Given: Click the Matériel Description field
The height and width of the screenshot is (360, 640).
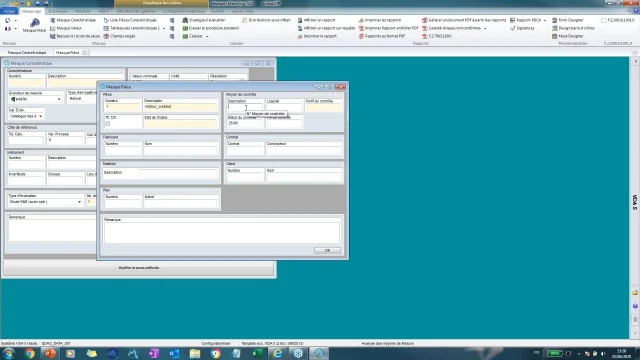Looking at the screenshot, I should (x=178, y=173).
